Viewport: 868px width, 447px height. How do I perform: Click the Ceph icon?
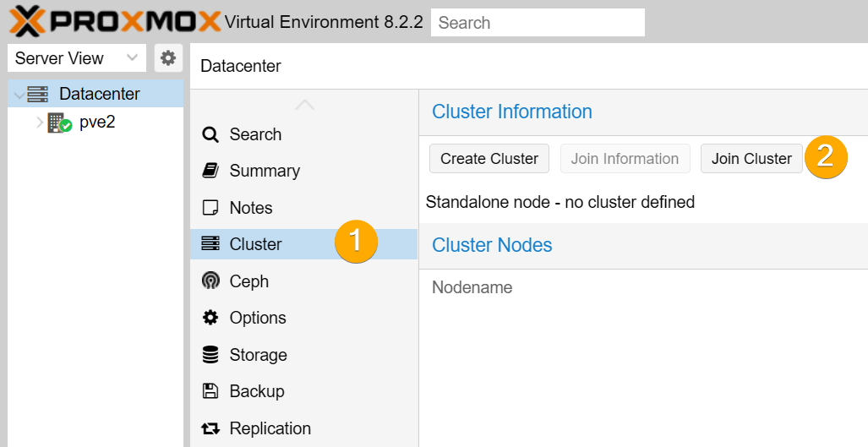click(x=210, y=281)
